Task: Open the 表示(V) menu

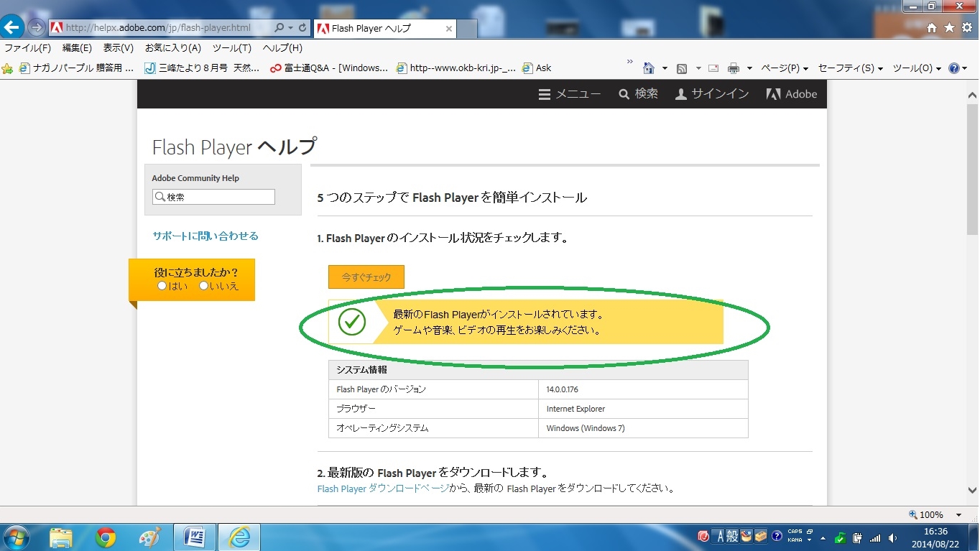Action: pos(119,48)
